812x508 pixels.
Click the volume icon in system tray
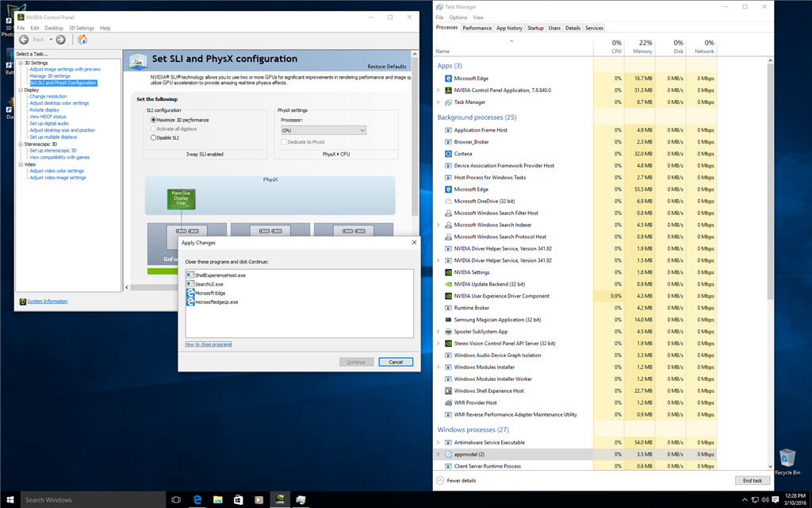[x=764, y=500]
